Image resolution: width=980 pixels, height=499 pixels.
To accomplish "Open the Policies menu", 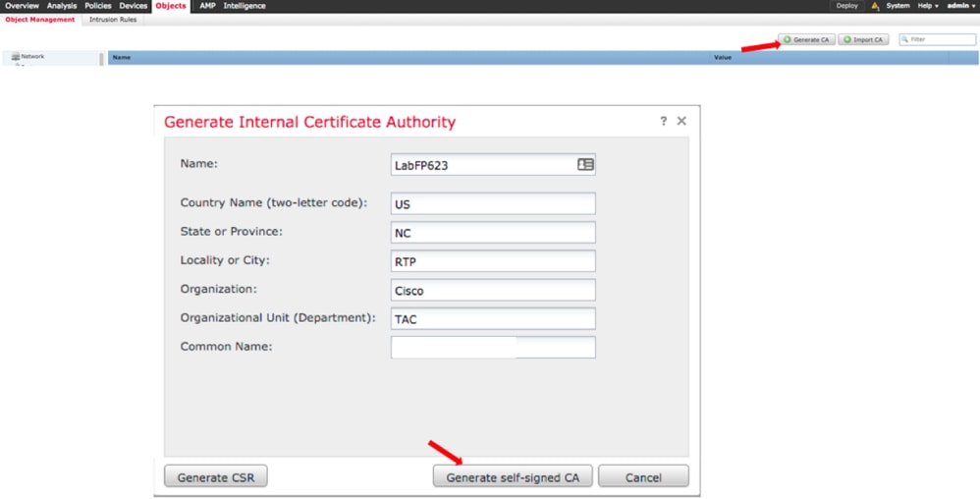I will click(98, 6).
